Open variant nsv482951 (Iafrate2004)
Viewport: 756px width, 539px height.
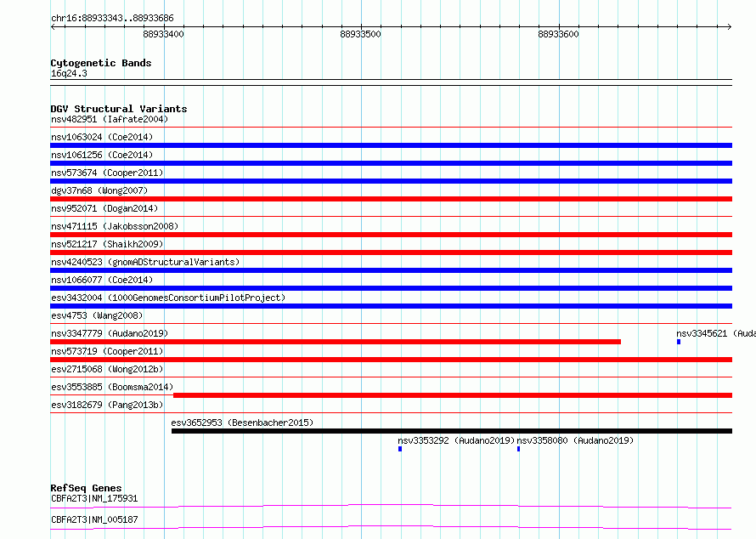110,119
